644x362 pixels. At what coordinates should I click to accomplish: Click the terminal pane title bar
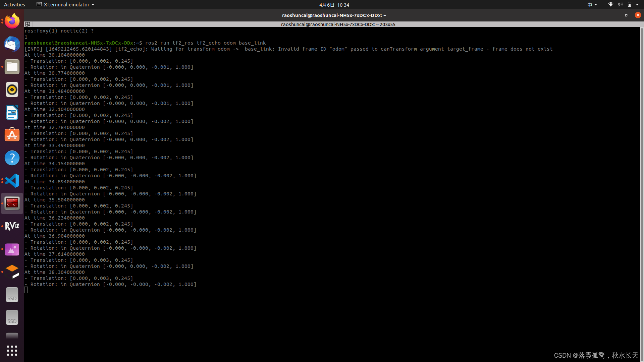pyautogui.click(x=338, y=24)
